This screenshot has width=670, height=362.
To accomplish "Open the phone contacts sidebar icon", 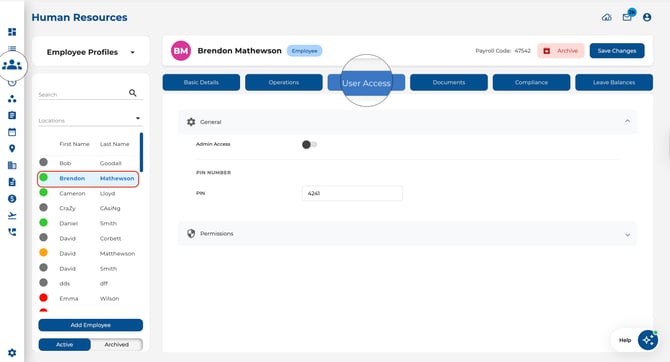I will 12,232.
